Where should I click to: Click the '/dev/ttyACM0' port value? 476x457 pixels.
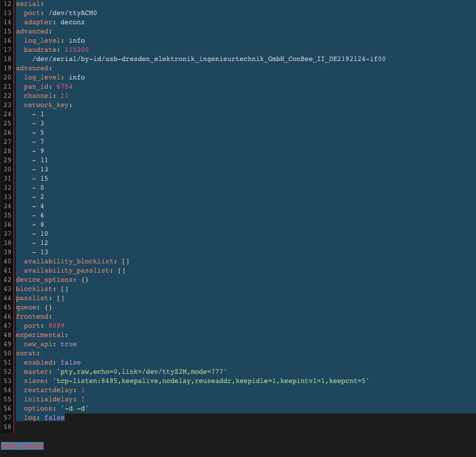(x=73, y=13)
